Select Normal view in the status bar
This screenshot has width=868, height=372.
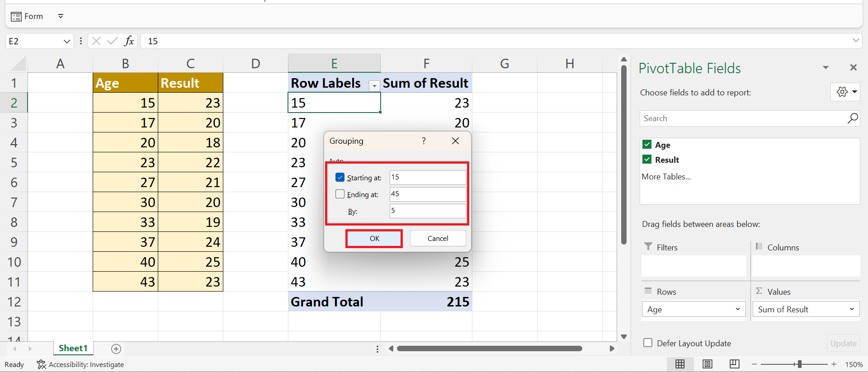(680, 364)
